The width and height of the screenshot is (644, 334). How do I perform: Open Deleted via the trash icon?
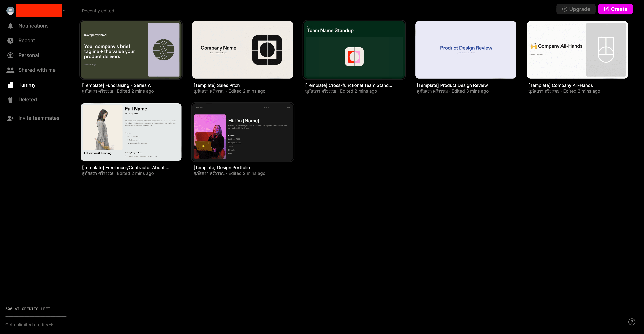10,100
